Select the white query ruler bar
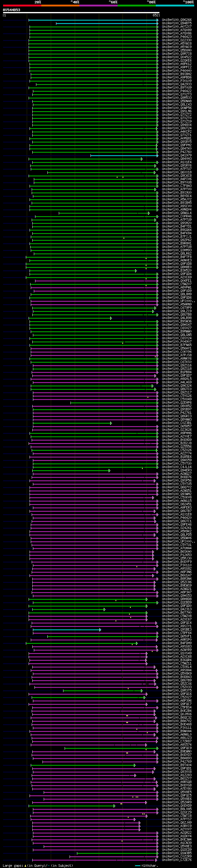The width and height of the screenshot is (197, 868). coord(81,13)
